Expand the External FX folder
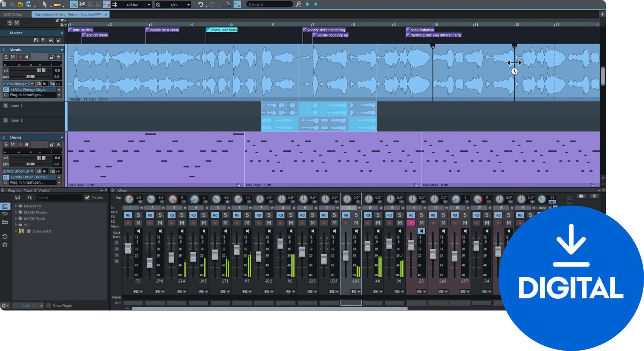The image size is (644, 351). click(x=16, y=231)
